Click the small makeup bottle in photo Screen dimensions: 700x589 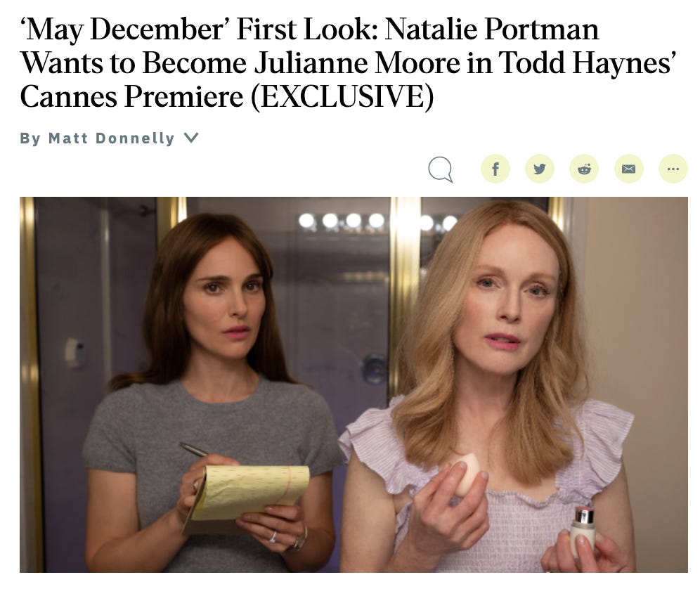(583, 530)
